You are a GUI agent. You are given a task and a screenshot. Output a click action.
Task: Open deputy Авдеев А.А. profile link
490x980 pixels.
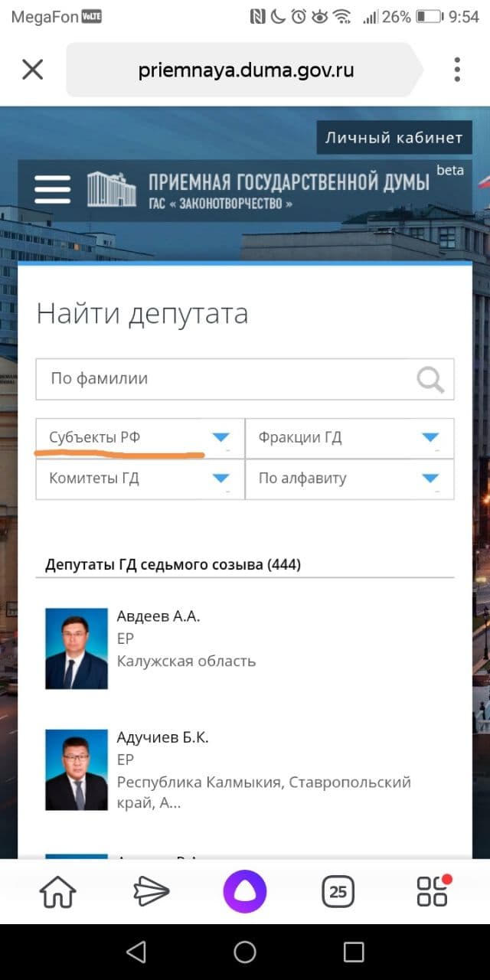point(158,616)
